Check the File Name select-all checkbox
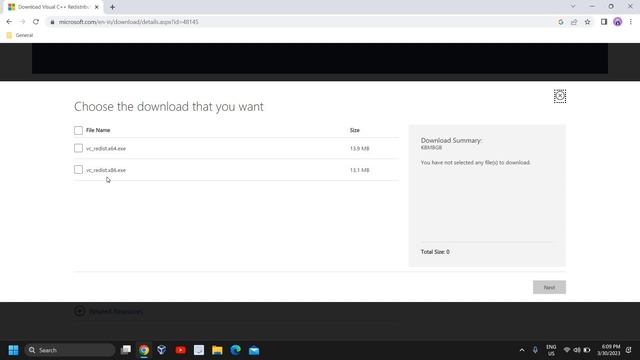This screenshot has width=640, height=360. (x=78, y=130)
